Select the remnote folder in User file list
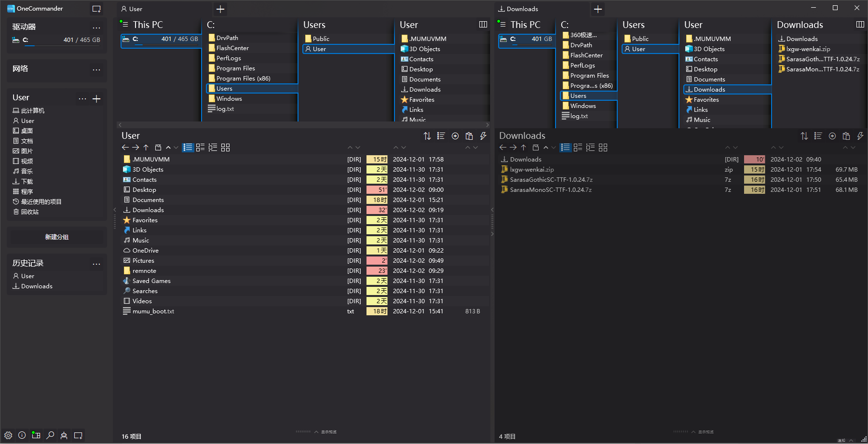Screen dimensions: 868x444 click(x=305, y=270)
